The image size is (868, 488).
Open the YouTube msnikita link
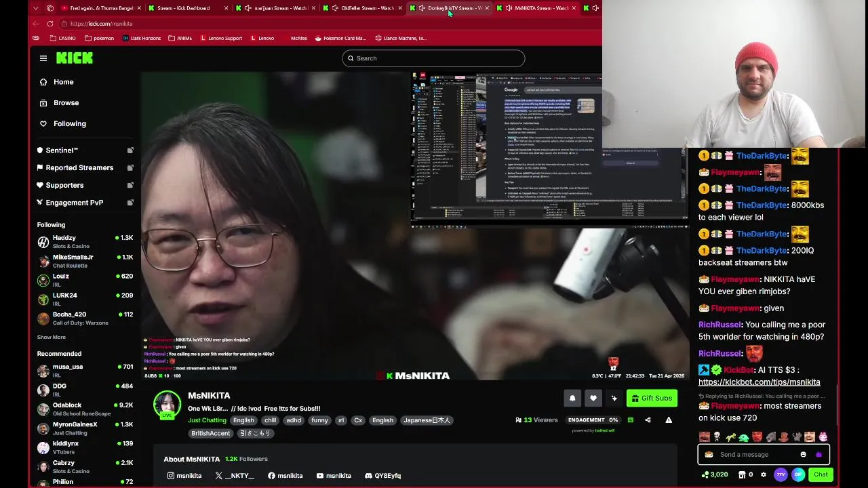pyautogui.click(x=334, y=476)
